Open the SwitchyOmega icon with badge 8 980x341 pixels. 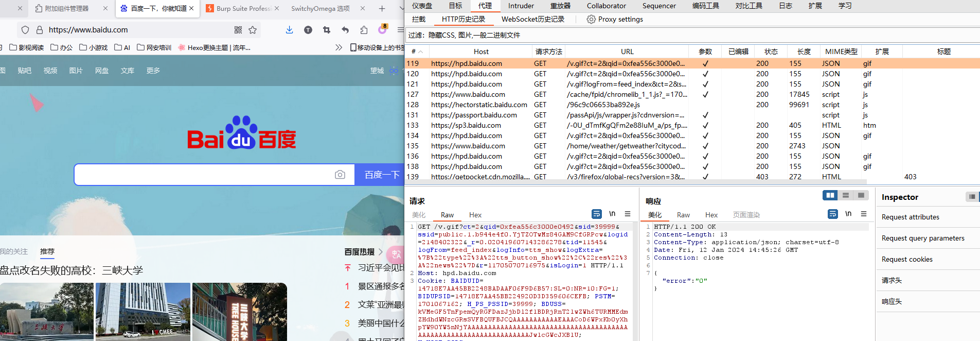click(x=382, y=29)
